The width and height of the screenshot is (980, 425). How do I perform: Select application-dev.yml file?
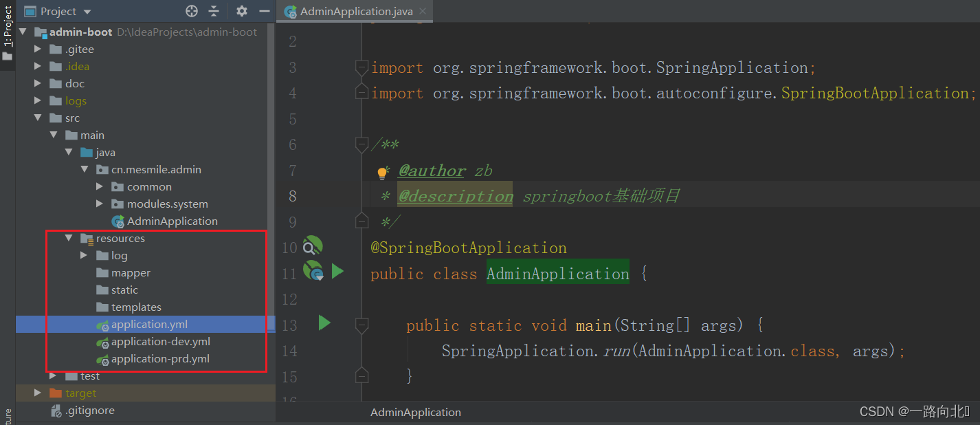pos(161,342)
